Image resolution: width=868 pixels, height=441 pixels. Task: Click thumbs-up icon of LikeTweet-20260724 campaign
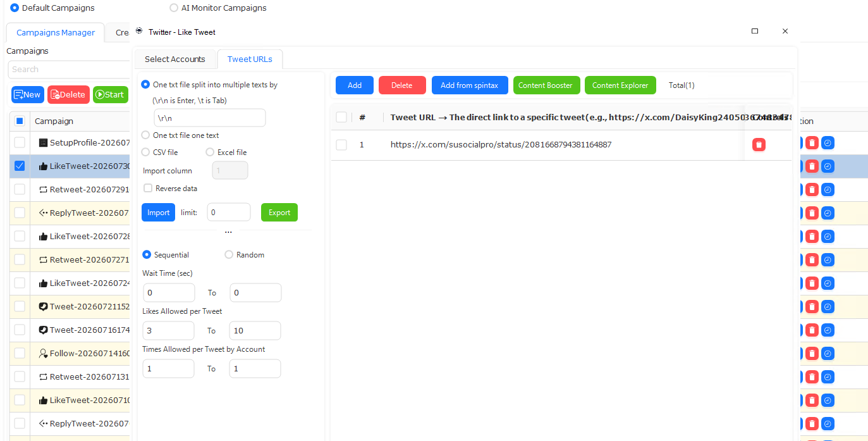(x=43, y=283)
